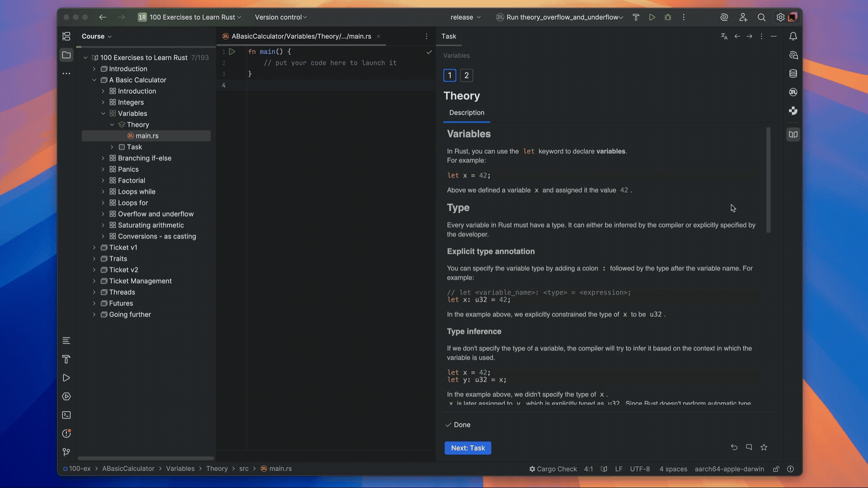This screenshot has width=868, height=488.
Task: Open Notifications bell icon
Action: (793, 36)
